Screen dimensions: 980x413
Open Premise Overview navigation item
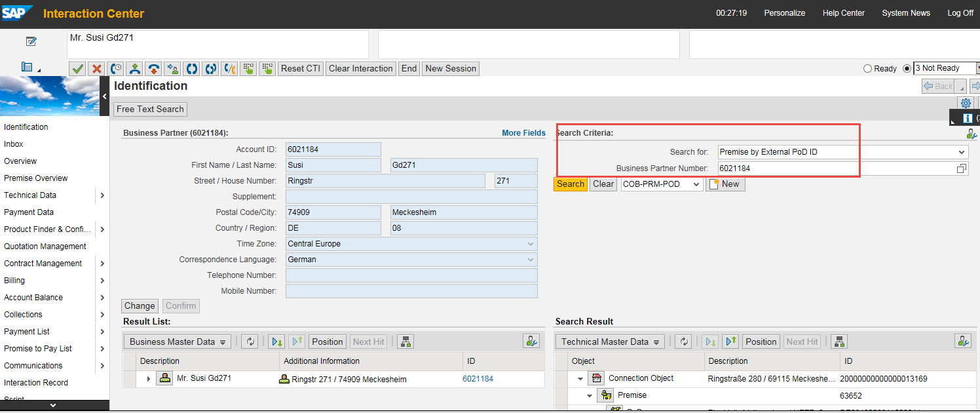coord(36,178)
